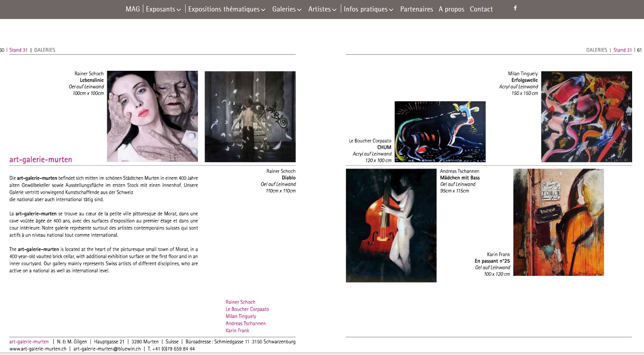Click the En passant n°25 caption title
Viewport: 644px width, 355px height.
(492, 261)
